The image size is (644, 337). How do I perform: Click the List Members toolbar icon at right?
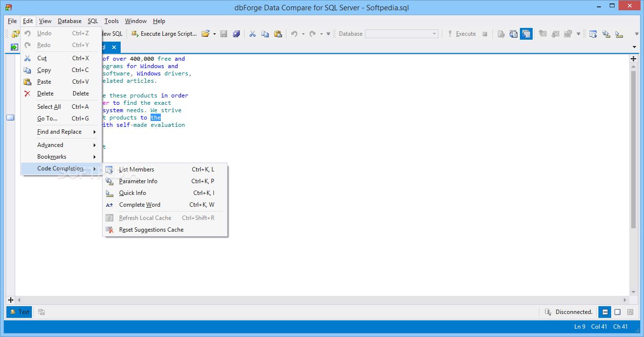[x=593, y=34]
